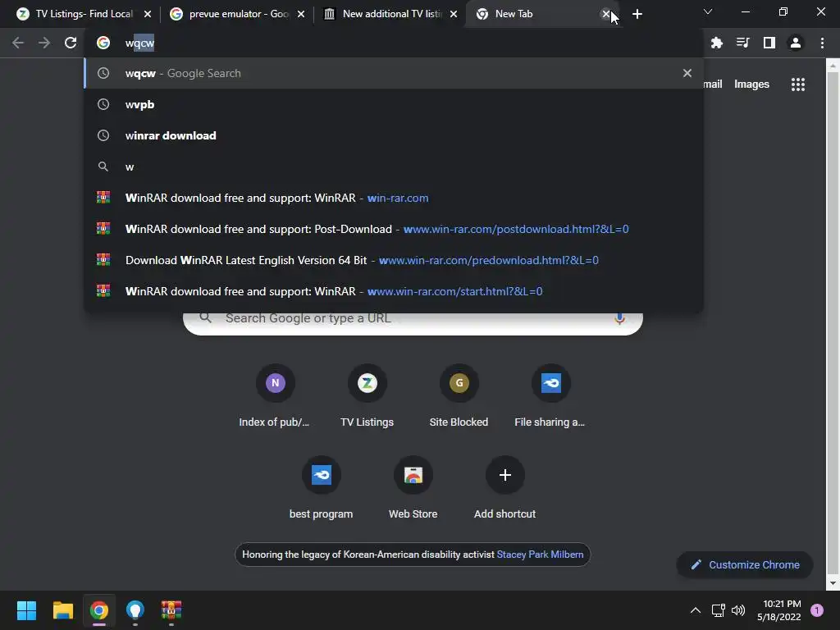Image resolution: width=840 pixels, height=630 pixels.
Task: Choose winrar download suggestion
Action: coord(394,135)
